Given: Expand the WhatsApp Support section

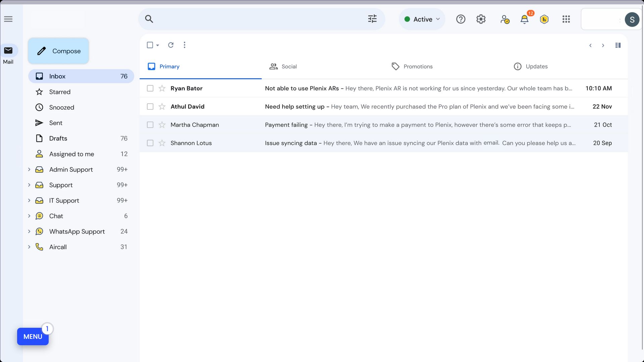Looking at the screenshot, I should 29,231.
